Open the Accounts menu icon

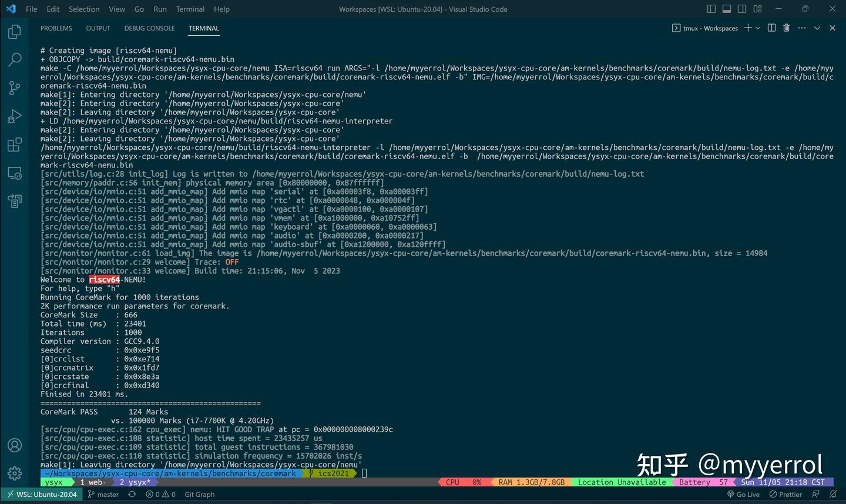coord(15,445)
